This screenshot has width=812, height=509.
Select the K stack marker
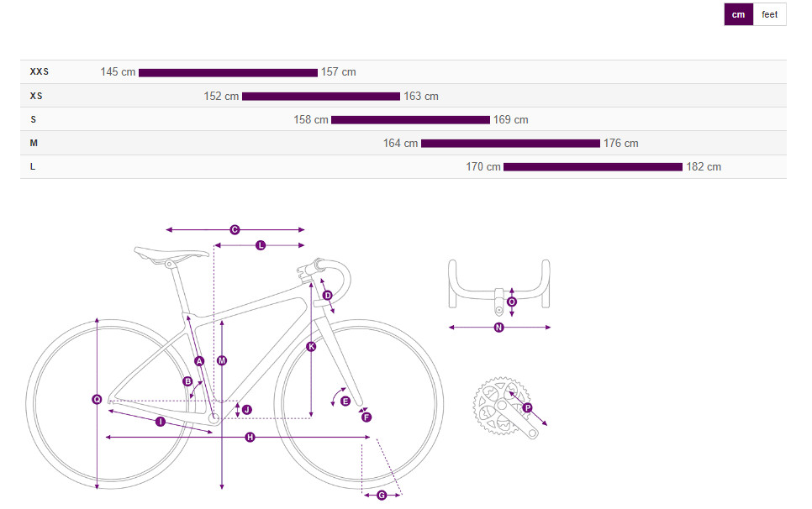[x=311, y=346]
